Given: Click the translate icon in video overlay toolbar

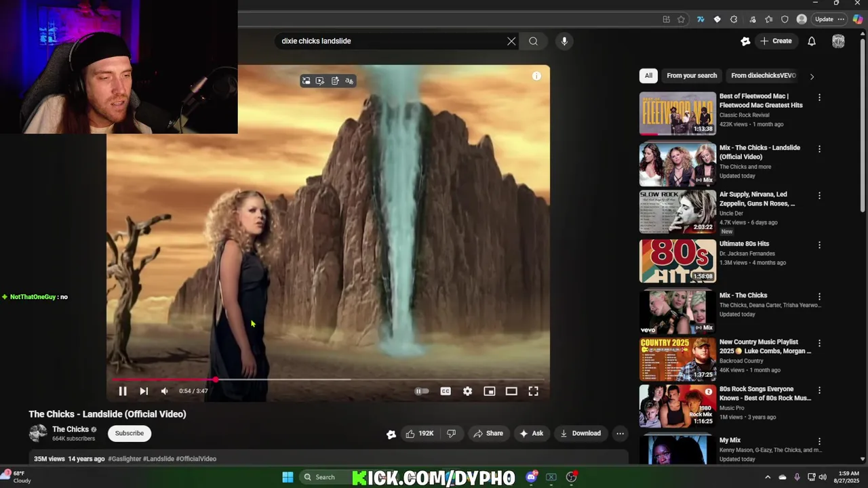Looking at the screenshot, I should coord(349,81).
